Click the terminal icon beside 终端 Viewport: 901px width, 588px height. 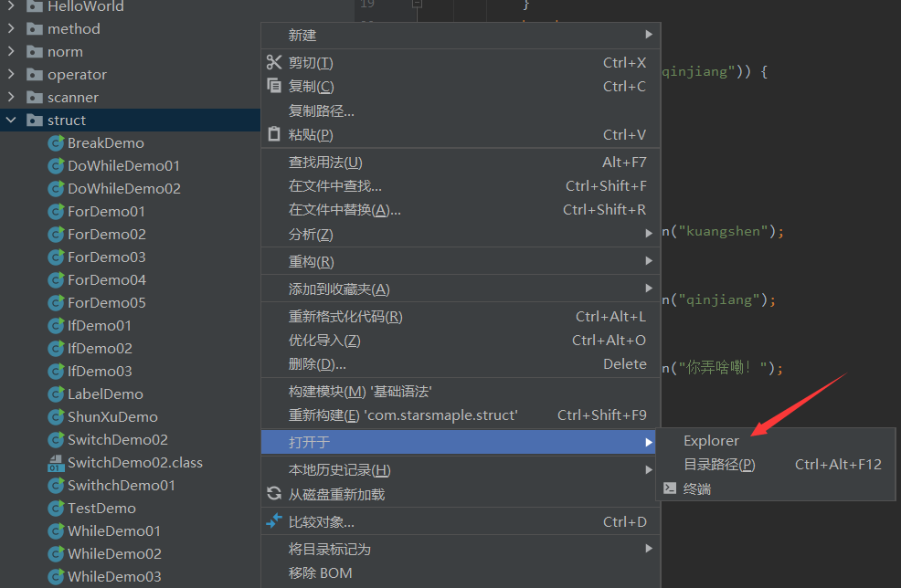(x=670, y=488)
